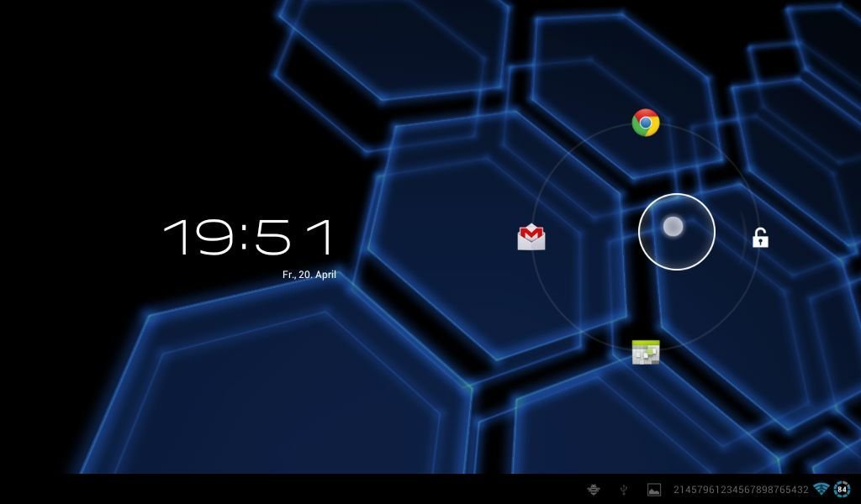Tap the long number string in status bar
Image resolution: width=861 pixels, height=504 pixels.
pos(741,489)
